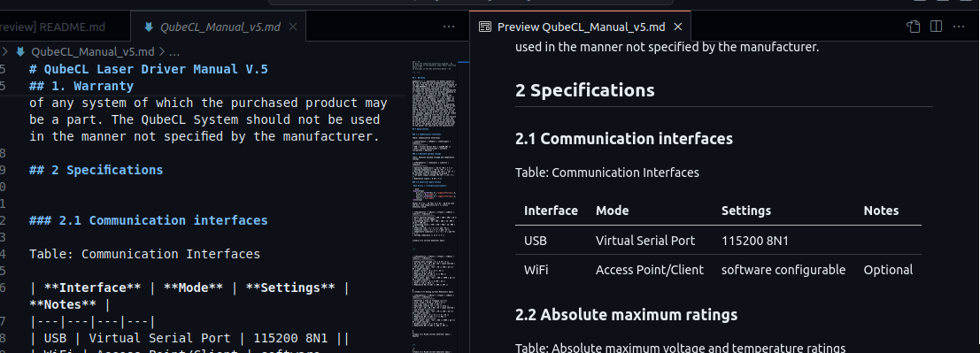Click 'Mode' column header in preview table
The height and width of the screenshot is (353, 980).
tap(613, 211)
